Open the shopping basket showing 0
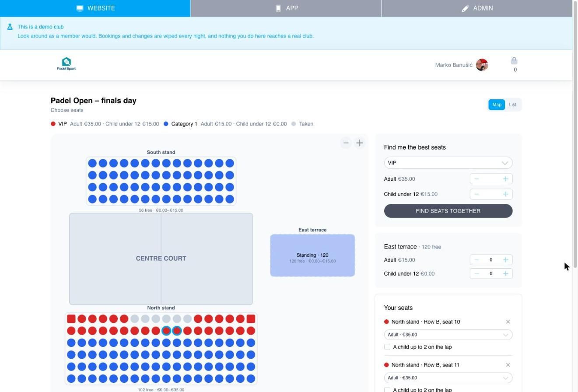 (515, 64)
